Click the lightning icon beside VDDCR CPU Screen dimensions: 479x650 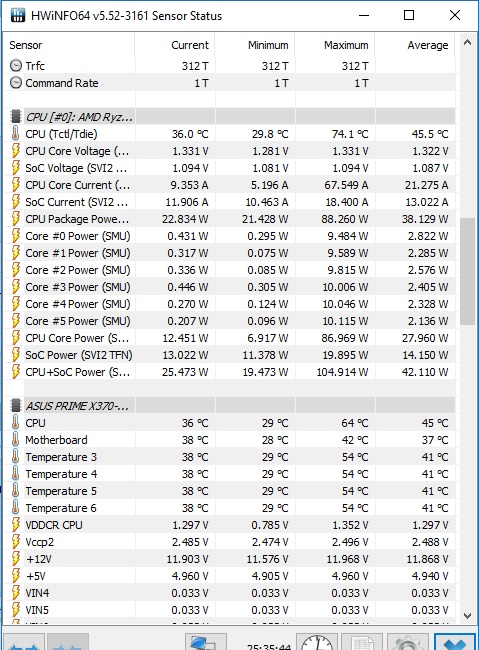point(16,525)
